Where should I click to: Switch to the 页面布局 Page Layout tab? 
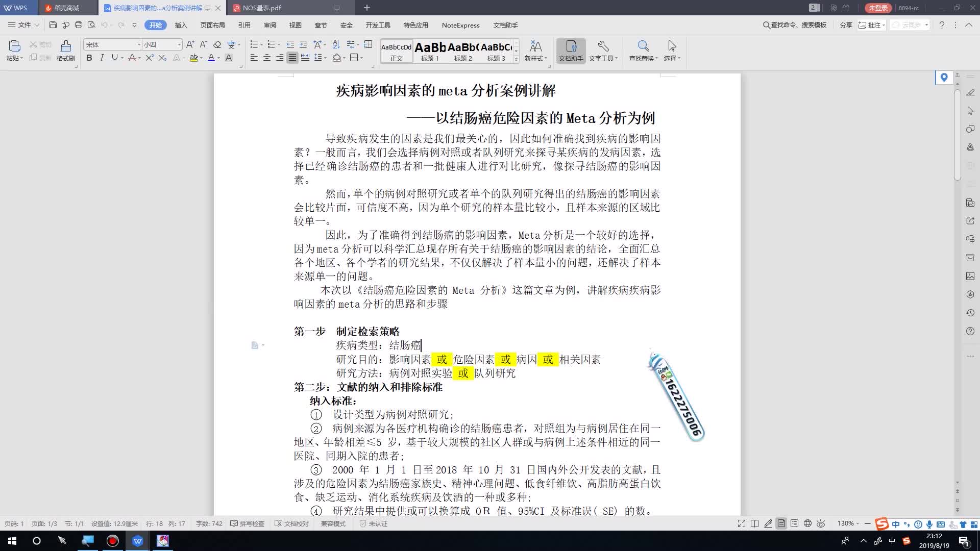pyautogui.click(x=212, y=25)
